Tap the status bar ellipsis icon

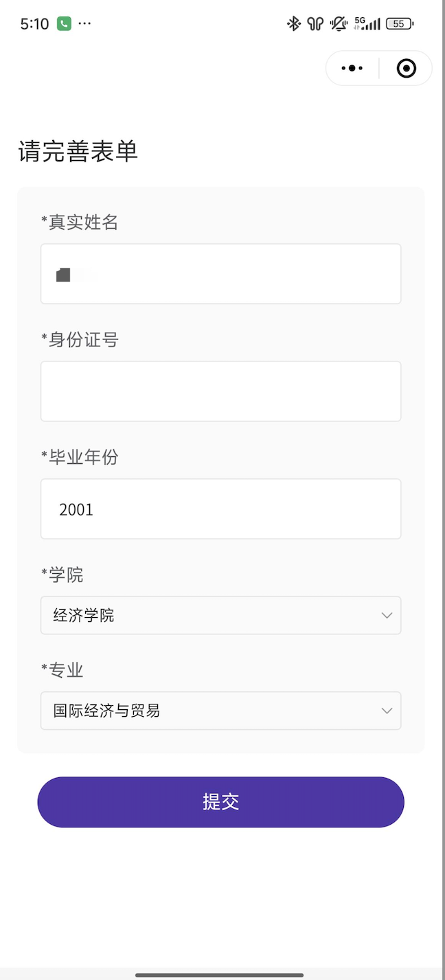tap(84, 24)
